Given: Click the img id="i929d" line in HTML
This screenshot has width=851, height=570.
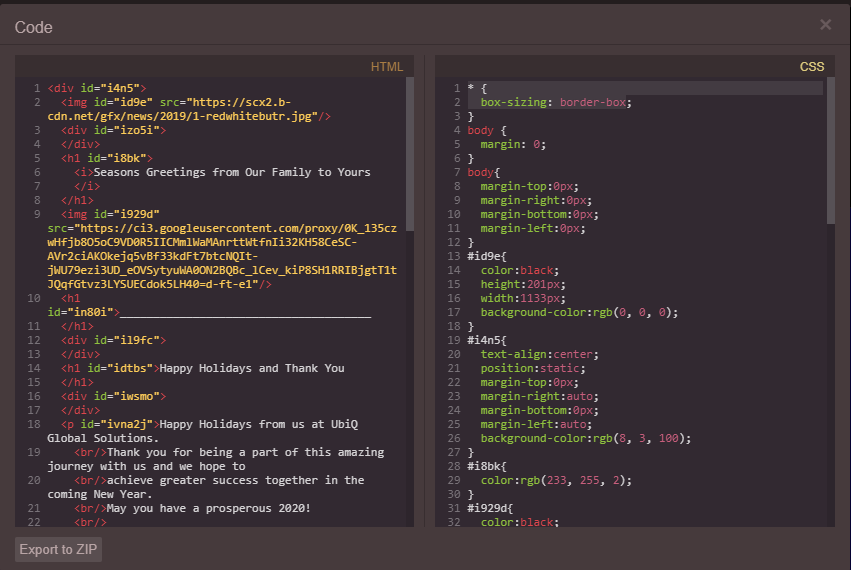Looking at the screenshot, I should click(110, 214).
